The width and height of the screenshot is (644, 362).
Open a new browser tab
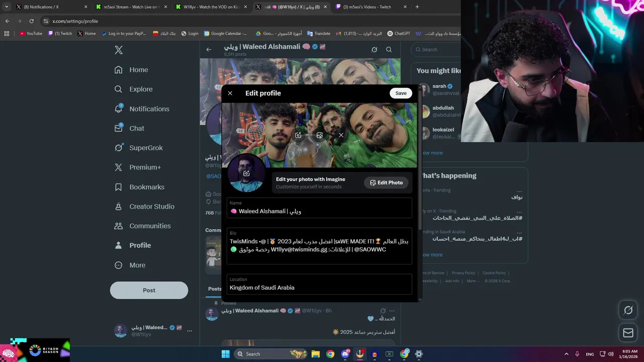pyautogui.click(x=417, y=7)
